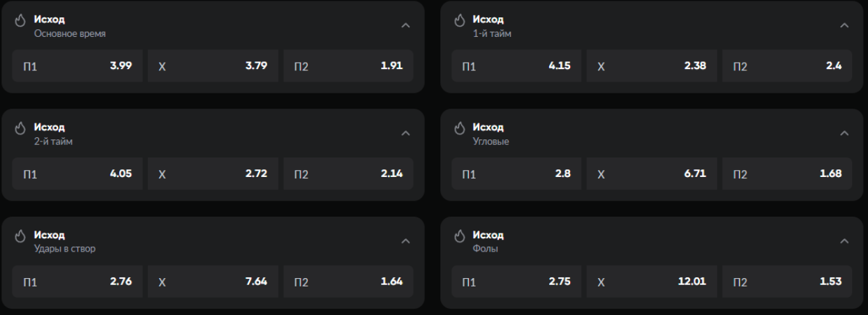Screen dimensions: 868x315
Task: Collapse the Удары в створ section
Action: tap(405, 241)
